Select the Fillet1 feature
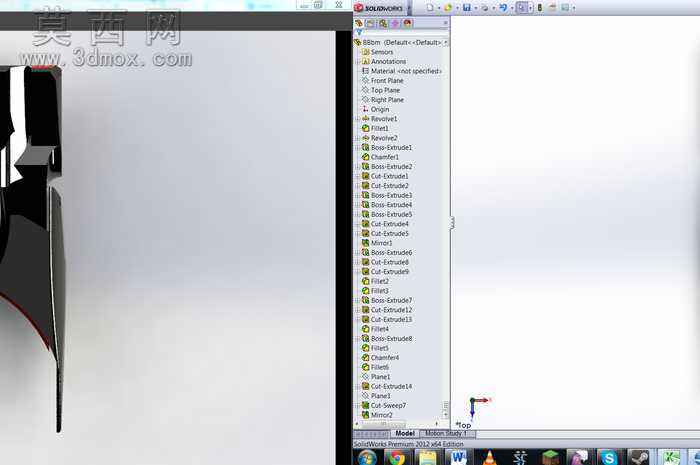The width and height of the screenshot is (700, 465). click(375, 129)
